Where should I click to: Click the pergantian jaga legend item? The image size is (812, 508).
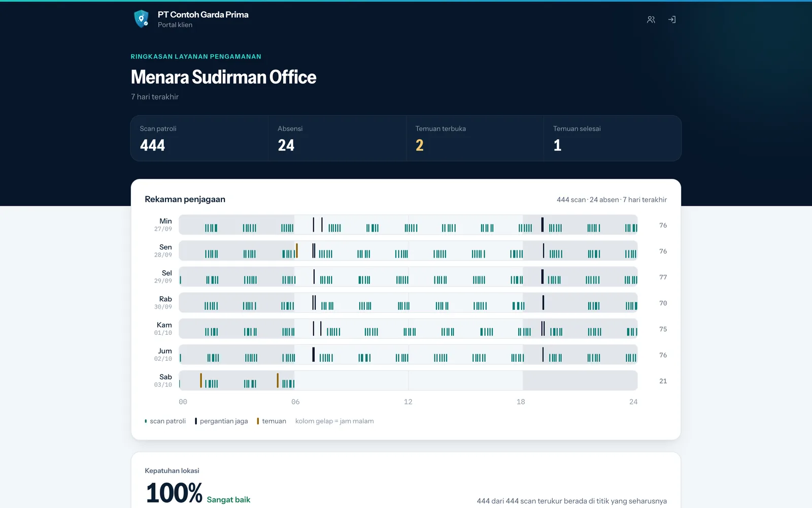coord(221,421)
